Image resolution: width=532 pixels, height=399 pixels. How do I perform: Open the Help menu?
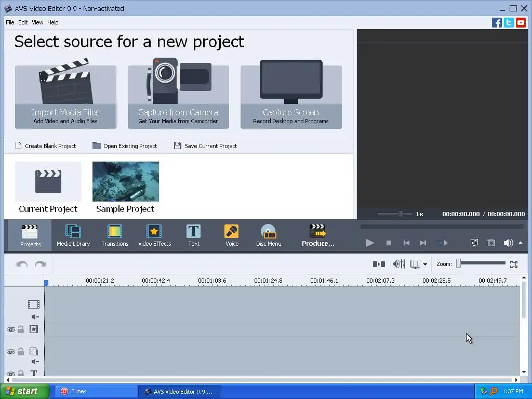click(52, 22)
